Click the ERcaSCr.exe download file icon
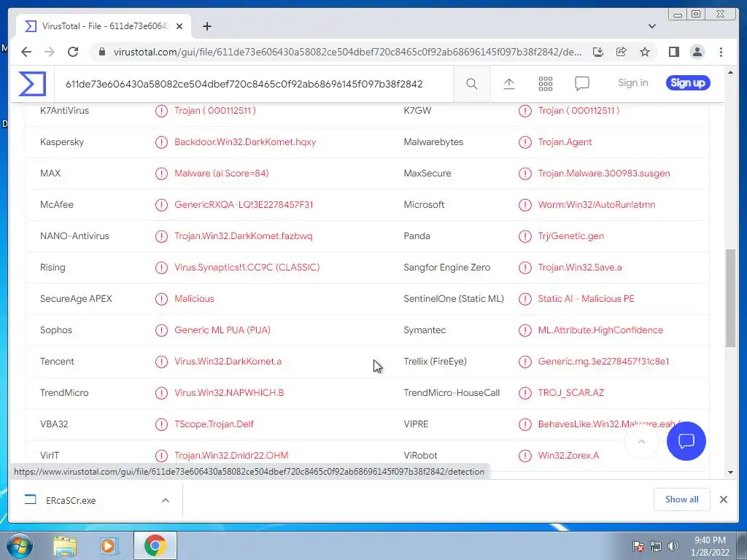This screenshot has width=747, height=560. (x=31, y=499)
